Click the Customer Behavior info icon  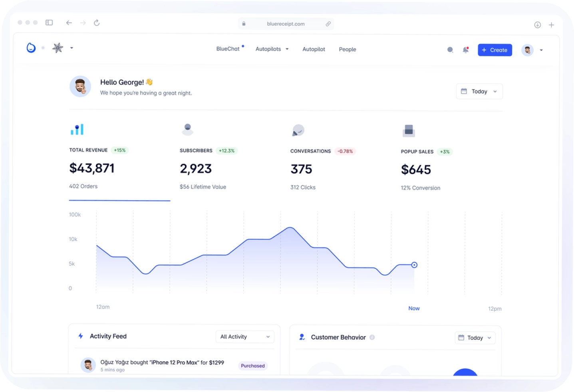click(x=372, y=337)
